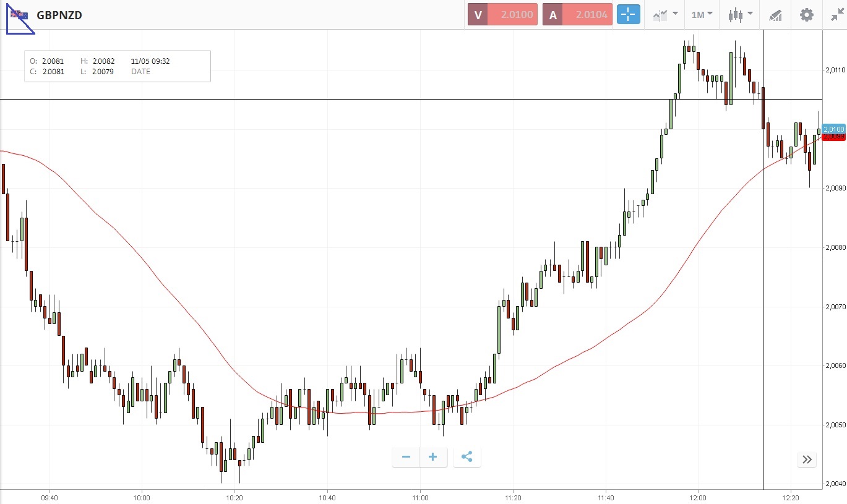Screen dimensions: 847x504
Task: Toggle the blue crosshair cursor button
Action: tap(628, 15)
